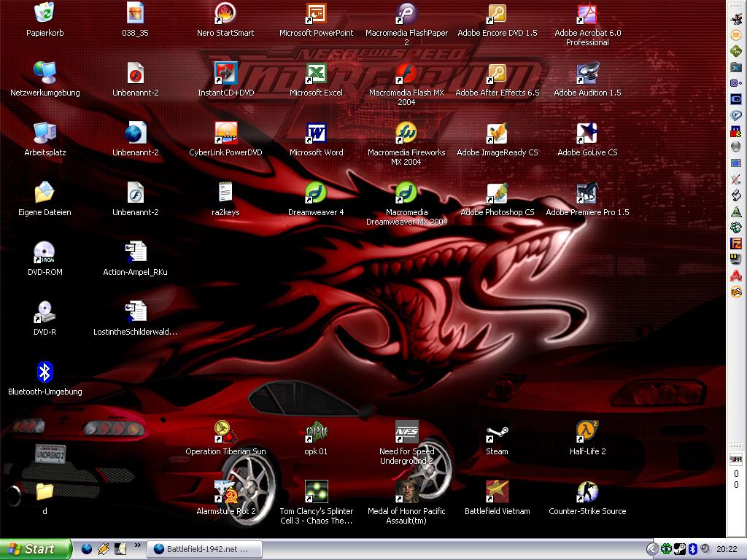747x560 pixels.
Task: Open the volume speaker tray icon
Action: click(705, 549)
